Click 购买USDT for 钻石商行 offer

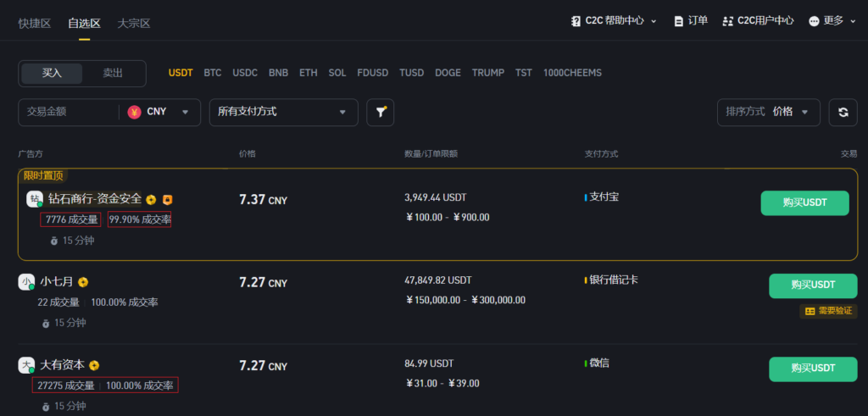[x=804, y=202]
